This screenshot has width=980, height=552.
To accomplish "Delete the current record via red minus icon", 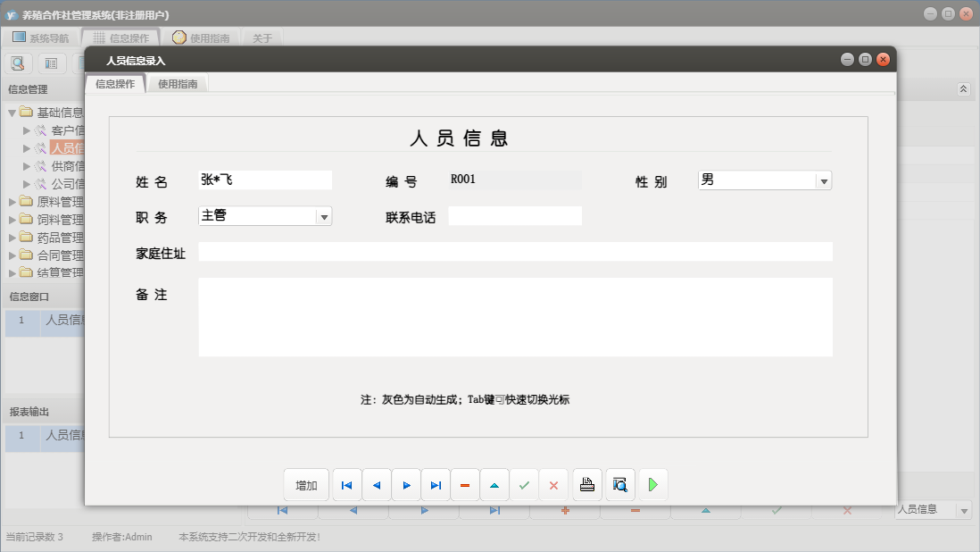I will click(x=465, y=484).
